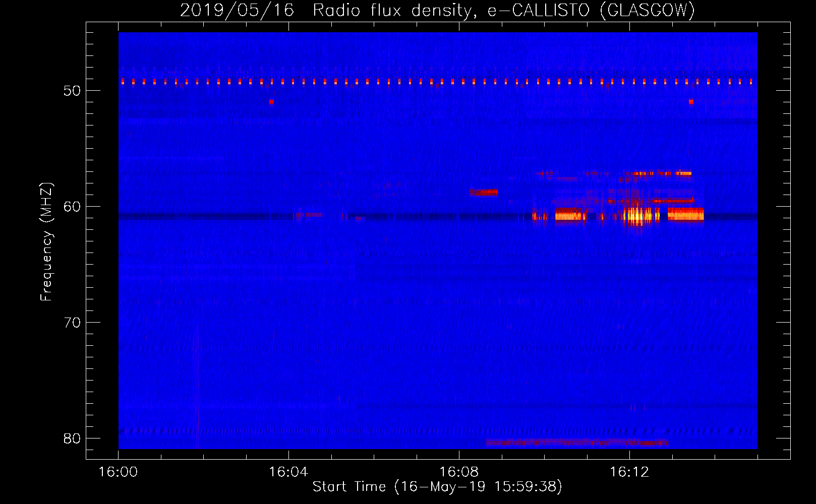Click the red band near 80.5 MHz at spectrogram bottom

click(577, 443)
